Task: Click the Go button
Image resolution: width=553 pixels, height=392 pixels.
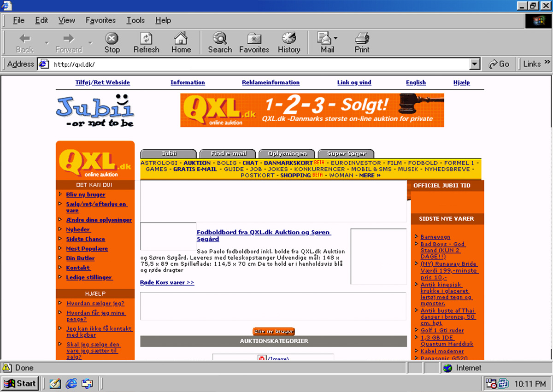Action: pyautogui.click(x=500, y=64)
